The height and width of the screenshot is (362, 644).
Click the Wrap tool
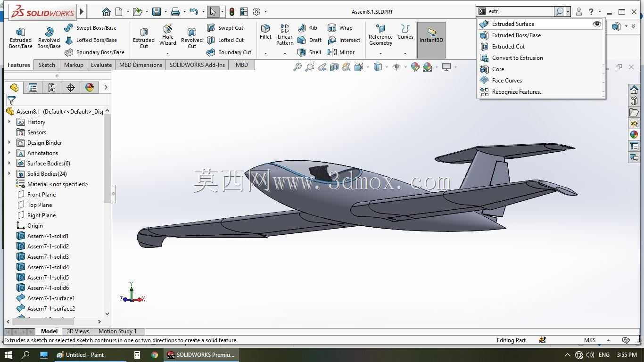(x=340, y=28)
